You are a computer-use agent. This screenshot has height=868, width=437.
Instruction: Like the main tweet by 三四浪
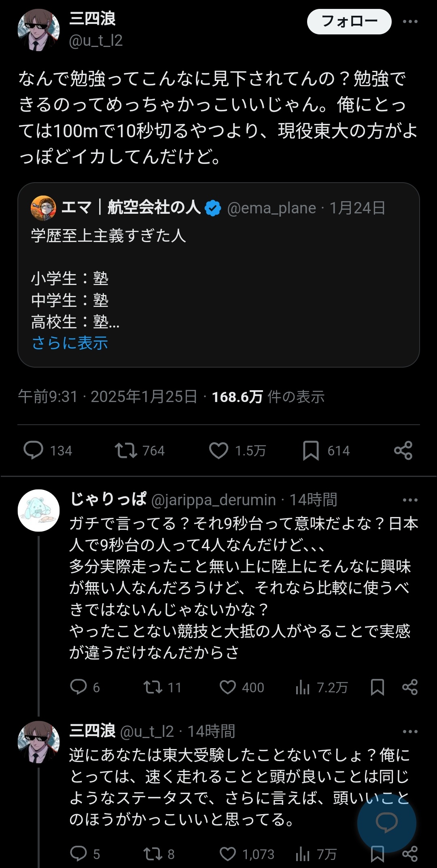[218, 451]
